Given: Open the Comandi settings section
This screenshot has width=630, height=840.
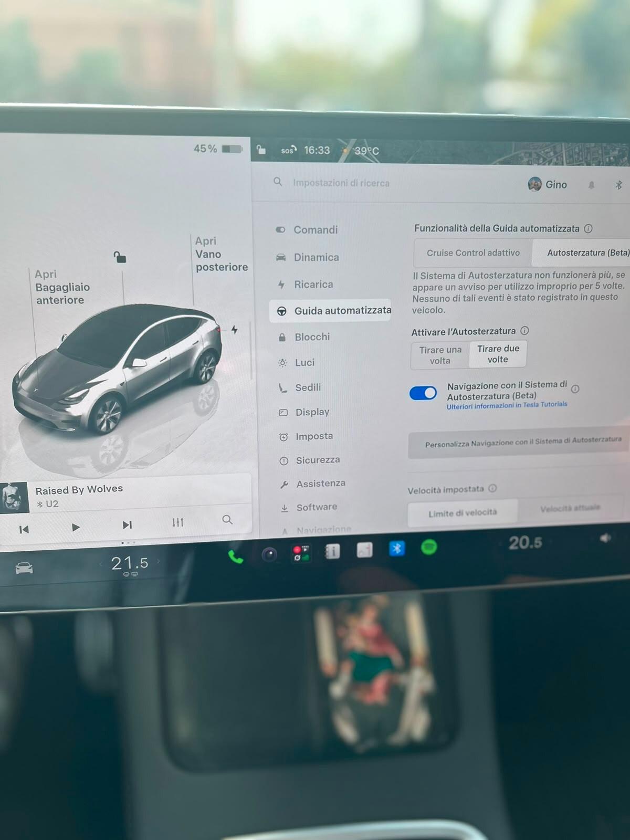Looking at the screenshot, I should [307, 229].
